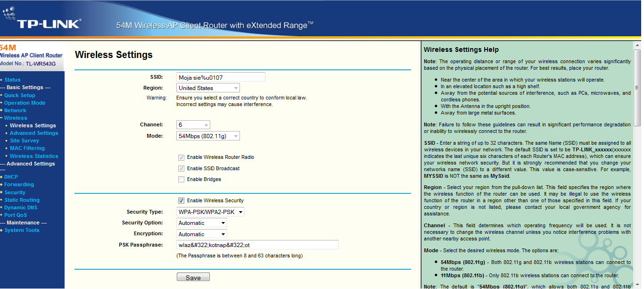This screenshot has width=644, height=289.
Task: Open System Tools in the sidebar
Action: click(x=22, y=230)
